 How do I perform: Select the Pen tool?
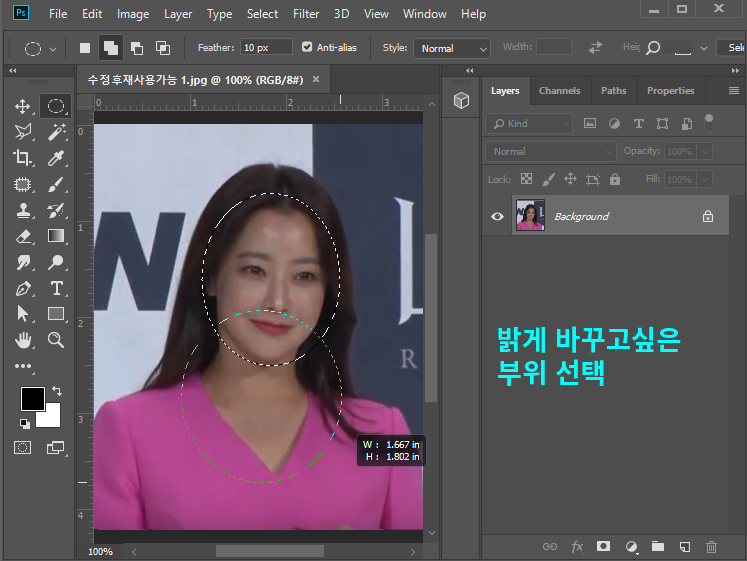click(22, 288)
